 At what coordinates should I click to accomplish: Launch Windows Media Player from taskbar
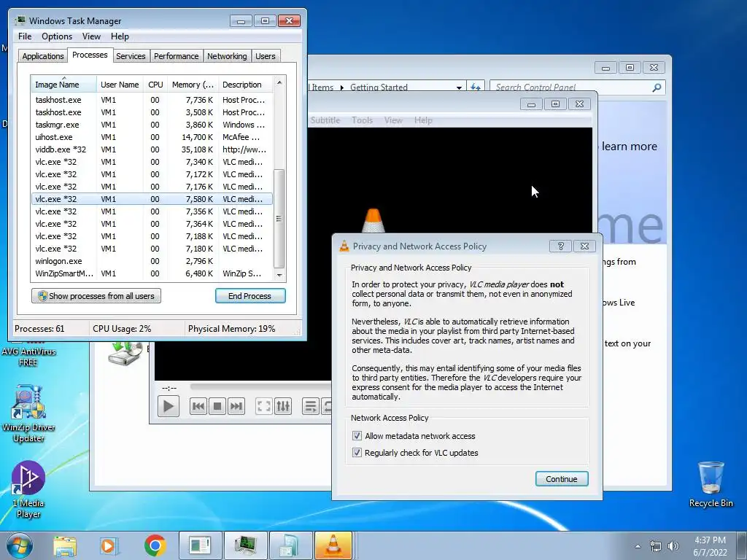point(109,545)
